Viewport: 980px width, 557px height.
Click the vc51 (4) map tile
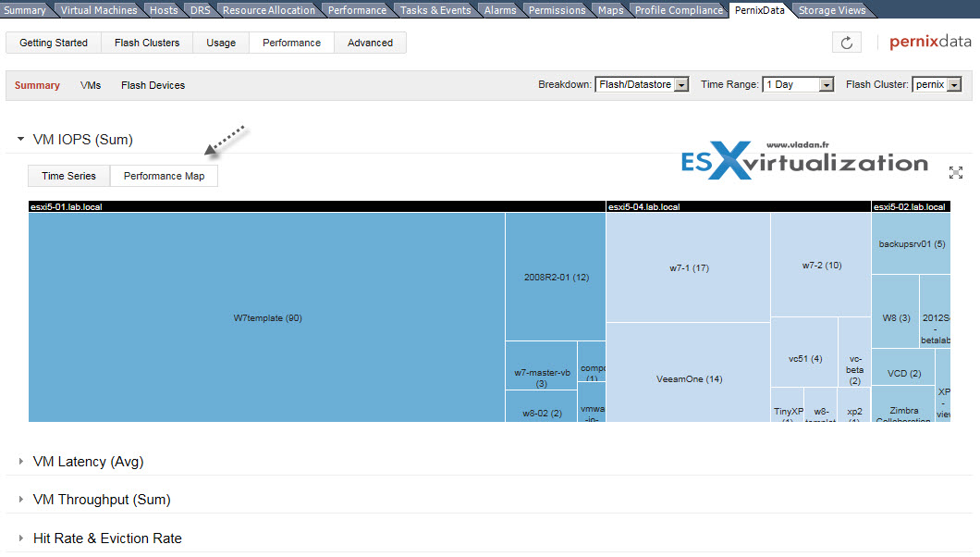tap(804, 352)
